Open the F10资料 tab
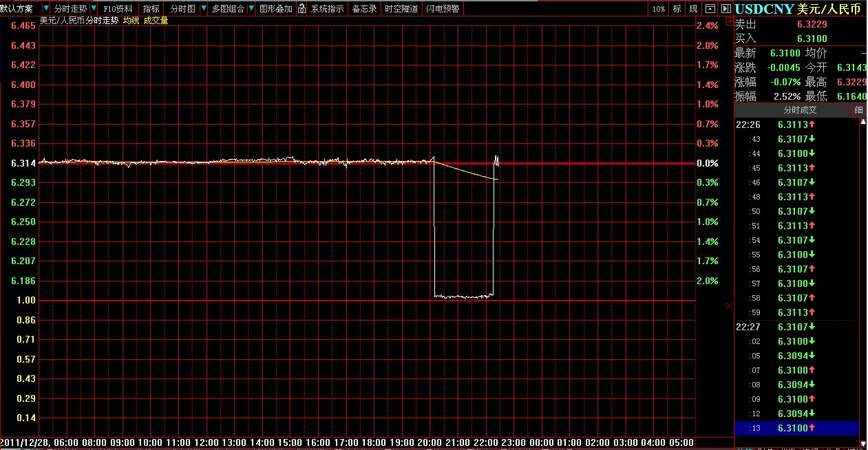868x450 pixels. [x=118, y=9]
